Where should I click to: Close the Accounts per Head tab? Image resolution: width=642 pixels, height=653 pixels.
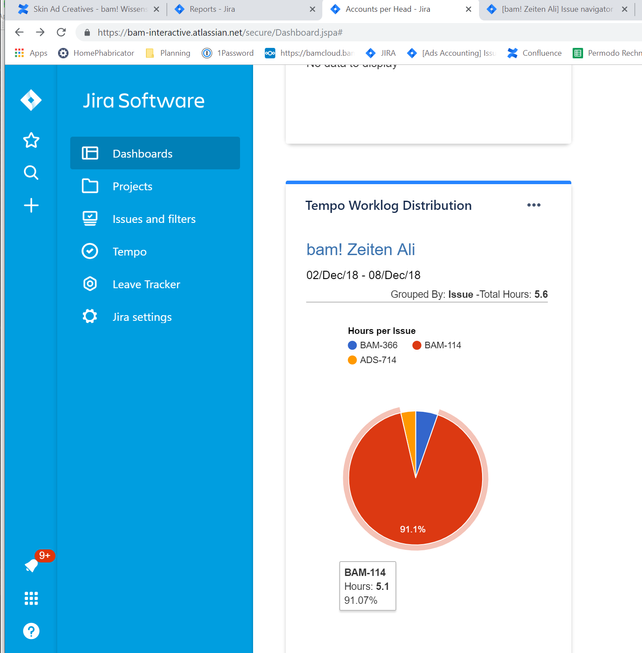click(468, 9)
